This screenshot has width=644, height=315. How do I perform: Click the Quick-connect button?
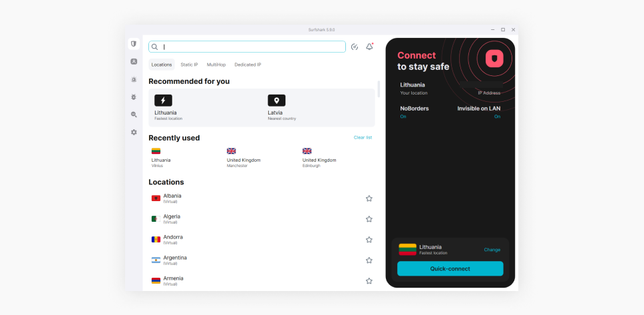tap(450, 268)
